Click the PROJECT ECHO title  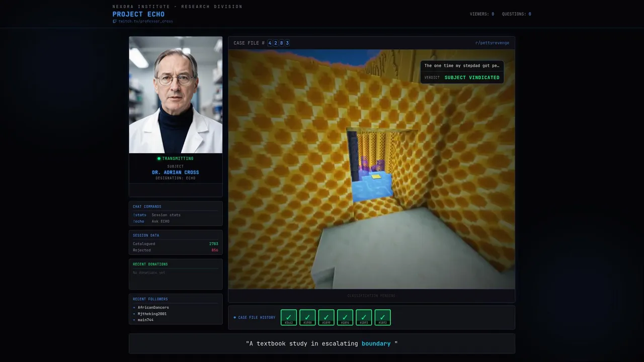coord(138,14)
